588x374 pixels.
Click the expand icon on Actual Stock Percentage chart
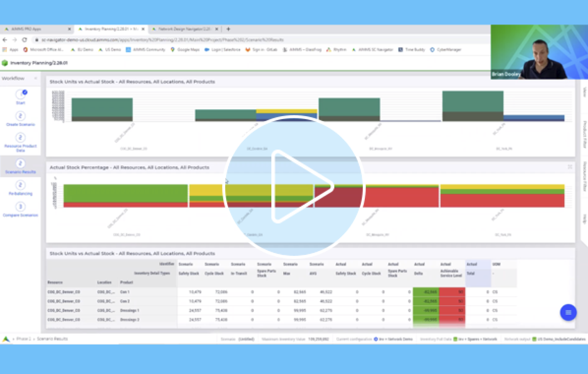click(x=570, y=167)
